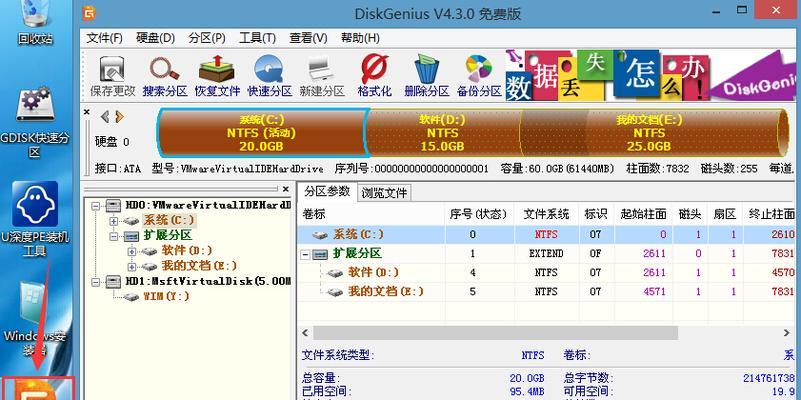Collapse the 扩展分区 node in tree
Viewport: 801px width, 400px height.
114,236
